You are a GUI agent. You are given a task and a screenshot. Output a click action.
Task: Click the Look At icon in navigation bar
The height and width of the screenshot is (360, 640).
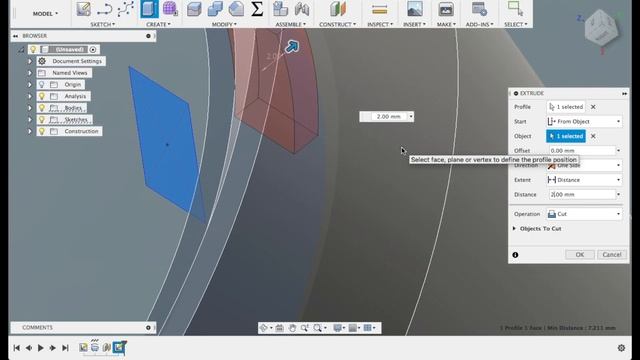coord(280,328)
